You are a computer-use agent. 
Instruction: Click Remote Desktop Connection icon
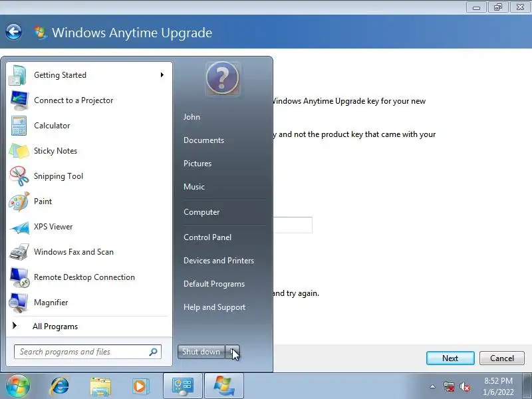tap(19, 277)
